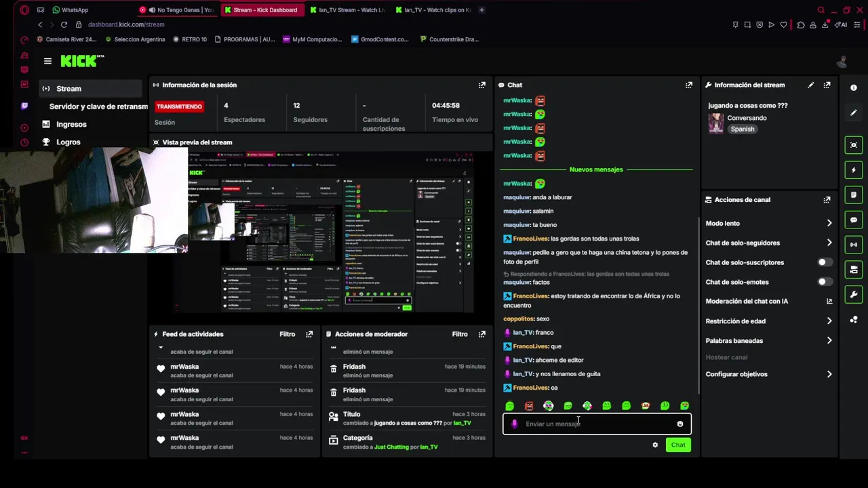Click coppolitos username in chat
This screenshot has height=488, width=868.
pyautogui.click(x=519, y=319)
